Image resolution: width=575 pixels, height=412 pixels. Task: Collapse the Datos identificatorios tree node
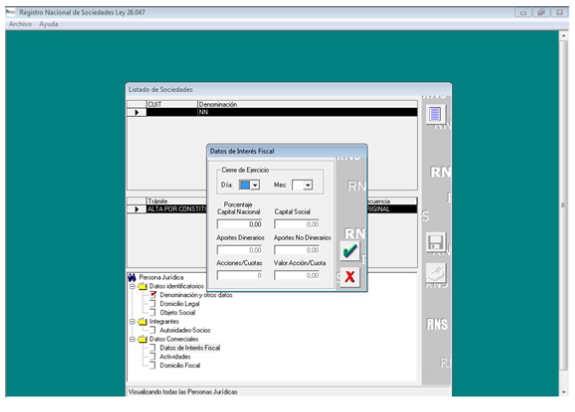coord(132,286)
